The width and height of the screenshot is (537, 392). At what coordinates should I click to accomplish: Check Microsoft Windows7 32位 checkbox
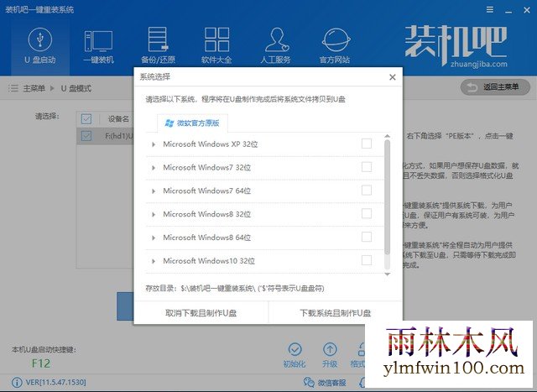tap(367, 167)
